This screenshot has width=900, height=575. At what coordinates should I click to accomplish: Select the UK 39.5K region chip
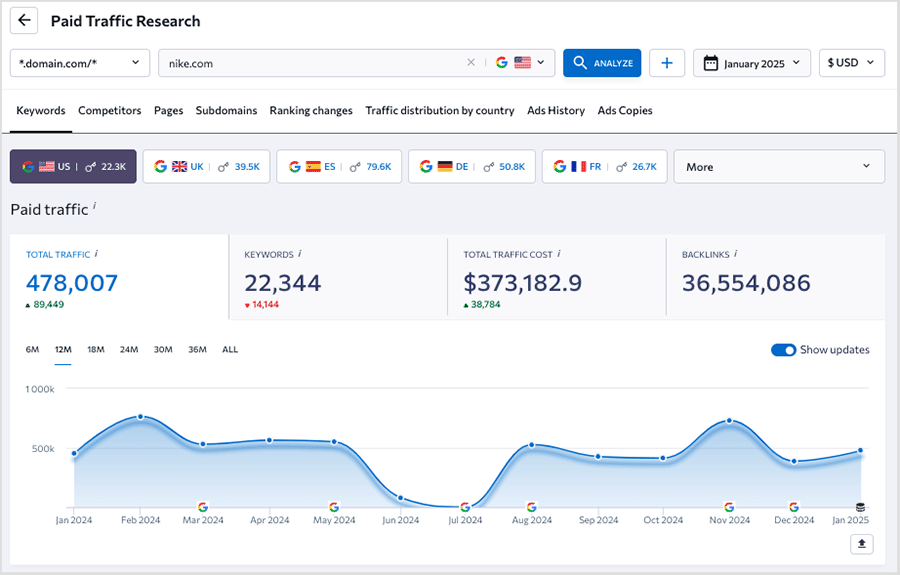207,167
